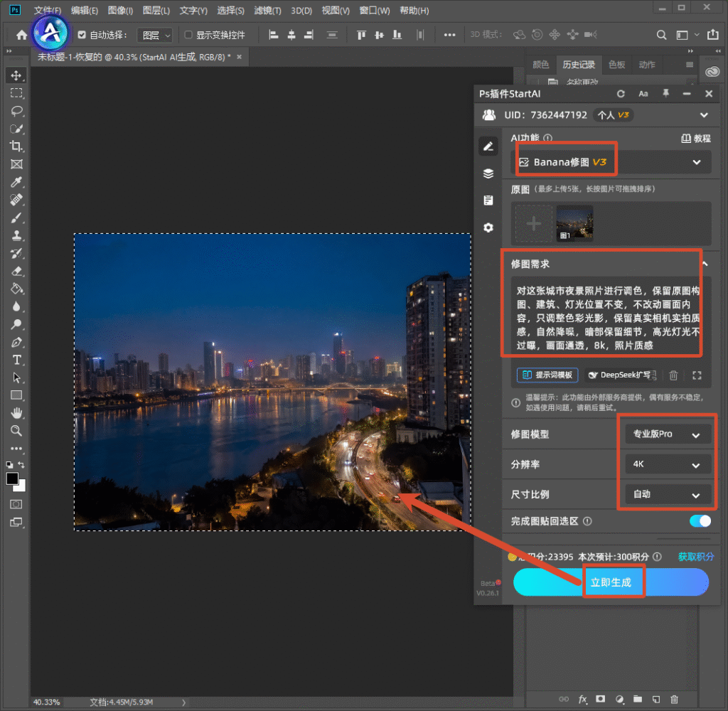This screenshot has width=728, height=711.
Task: Click the add image plus box
Action: pos(533,224)
